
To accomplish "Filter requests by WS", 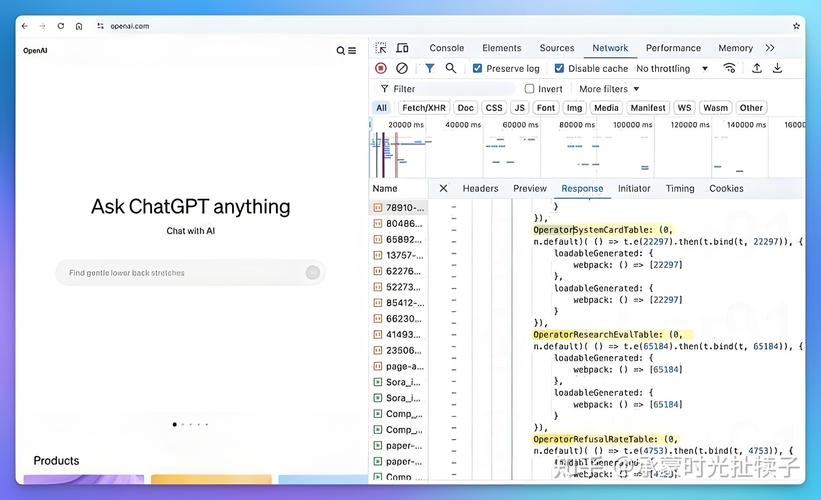I will click(x=684, y=108).
